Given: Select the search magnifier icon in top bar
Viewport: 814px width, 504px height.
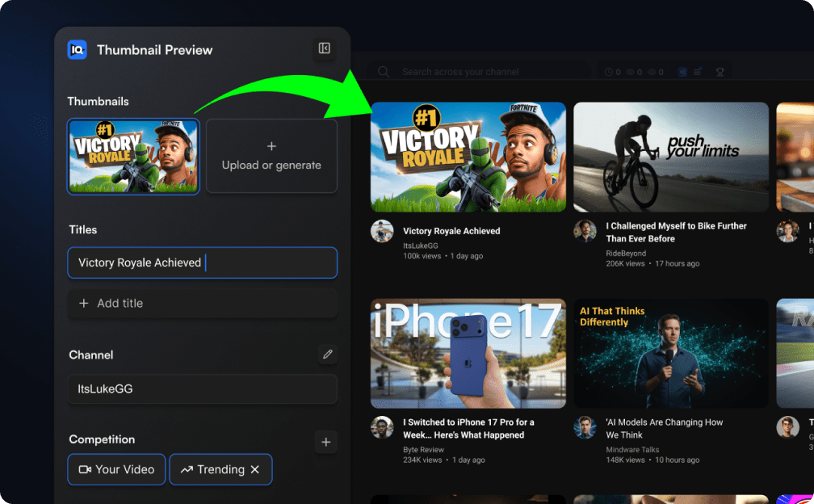Looking at the screenshot, I should 383,71.
